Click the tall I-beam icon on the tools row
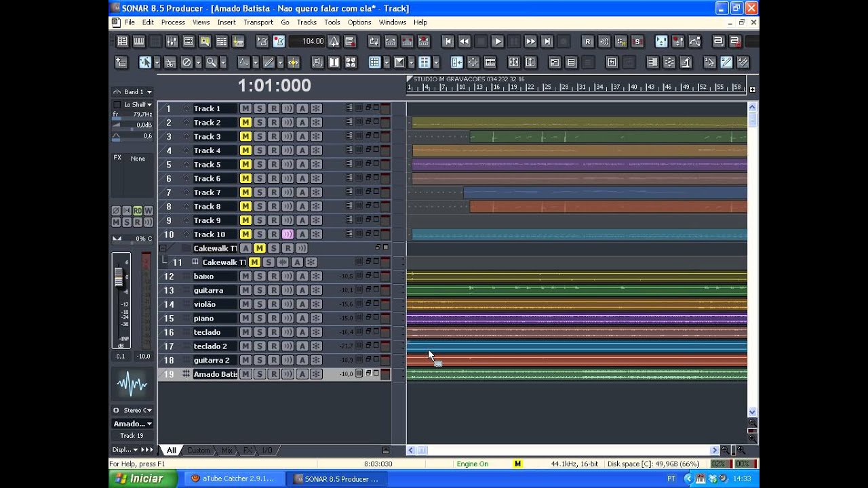The height and width of the screenshot is (488, 868). click(x=334, y=62)
